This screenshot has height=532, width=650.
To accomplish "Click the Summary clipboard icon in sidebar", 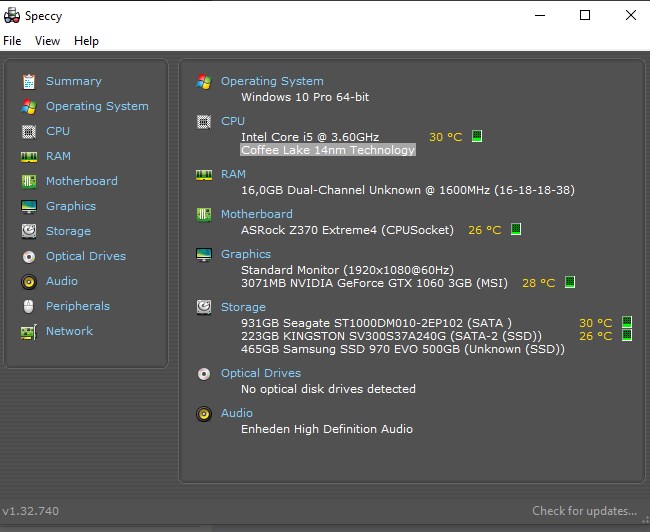I will point(29,82).
